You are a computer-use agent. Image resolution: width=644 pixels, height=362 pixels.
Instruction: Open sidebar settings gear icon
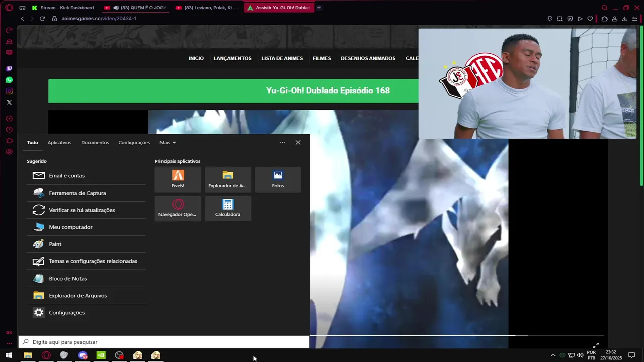(x=9, y=152)
